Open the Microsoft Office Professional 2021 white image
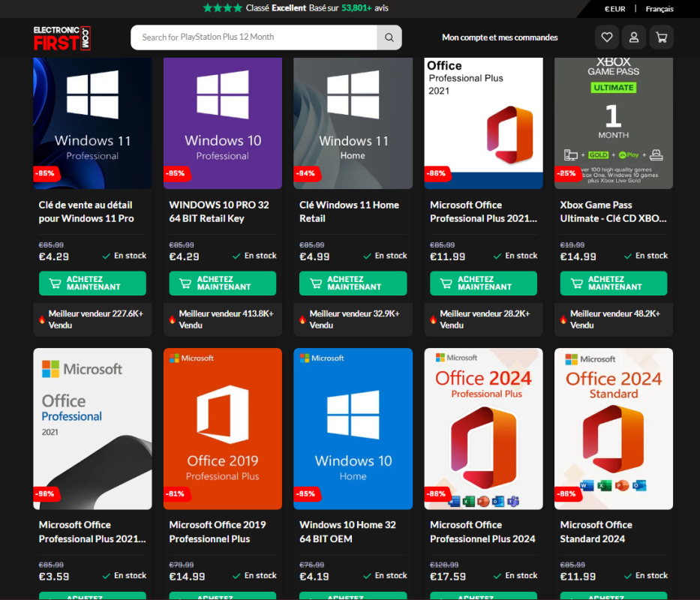 click(x=92, y=428)
